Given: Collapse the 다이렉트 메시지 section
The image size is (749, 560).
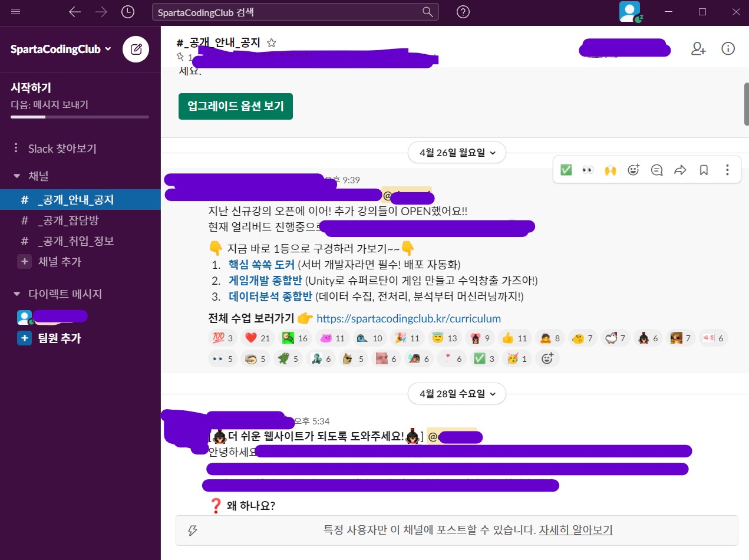Looking at the screenshot, I should coord(17,294).
